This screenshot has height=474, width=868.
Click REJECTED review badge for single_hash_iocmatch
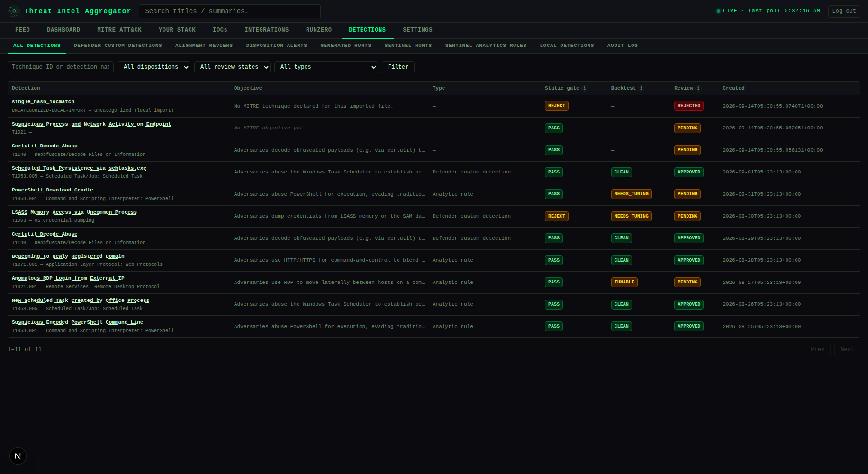(689, 106)
